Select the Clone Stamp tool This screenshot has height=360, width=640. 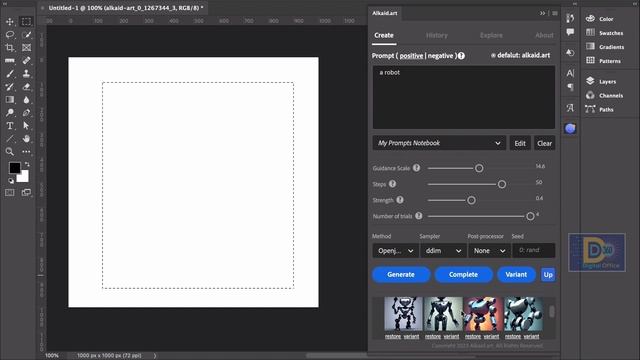27,74
